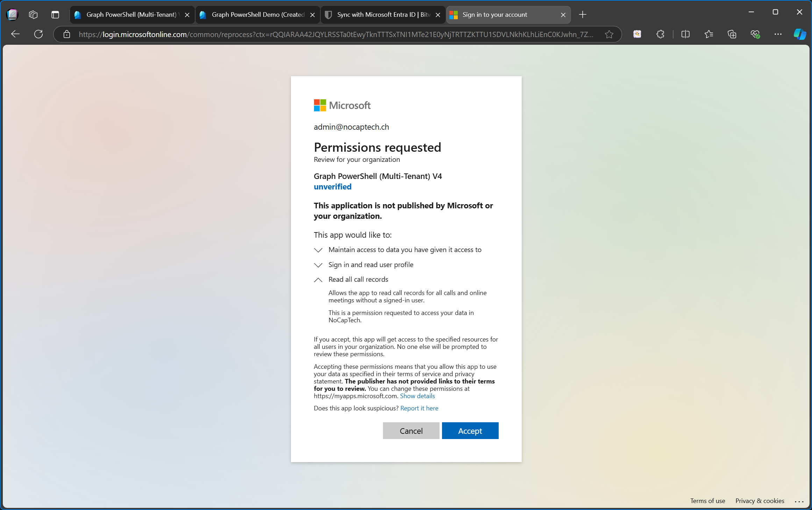Expand the 'Sign in and read user profile' permission
The image size is (812, 510).
317,264
